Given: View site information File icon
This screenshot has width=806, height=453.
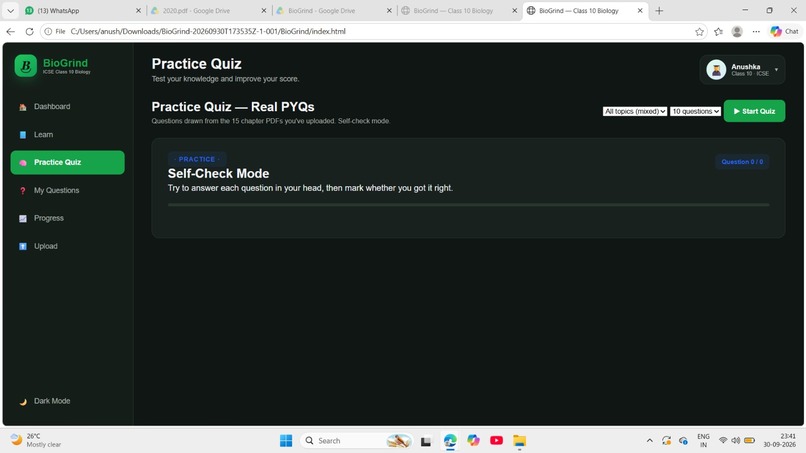Looking at the screenshot, I should pyautogui.click(x=55, y=31).
